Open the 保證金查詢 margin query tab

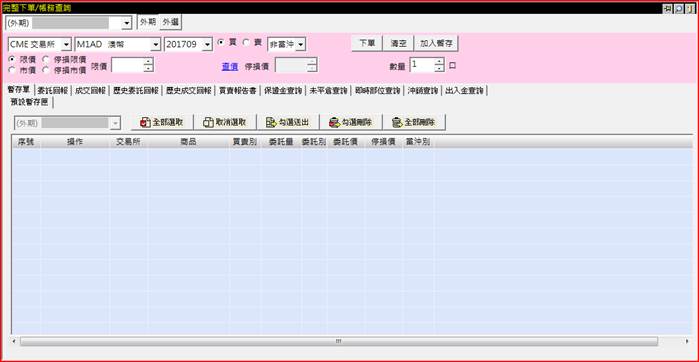point(284,91)
